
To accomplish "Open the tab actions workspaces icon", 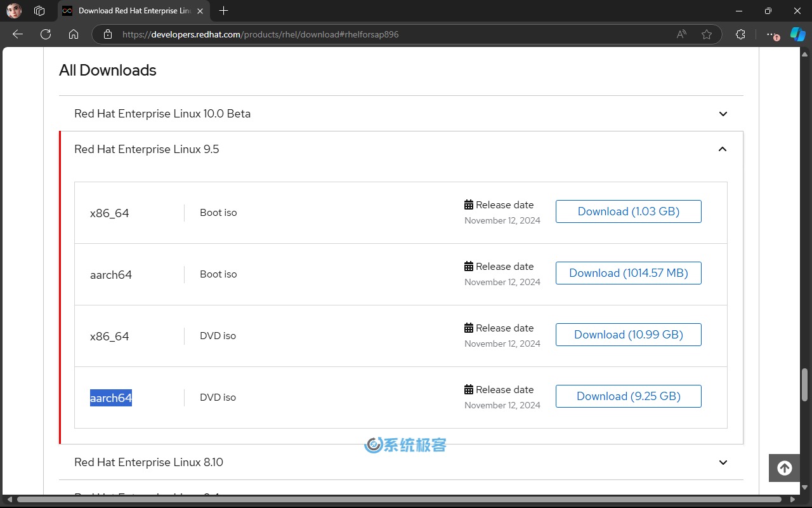I will click(x=39, y=11).
